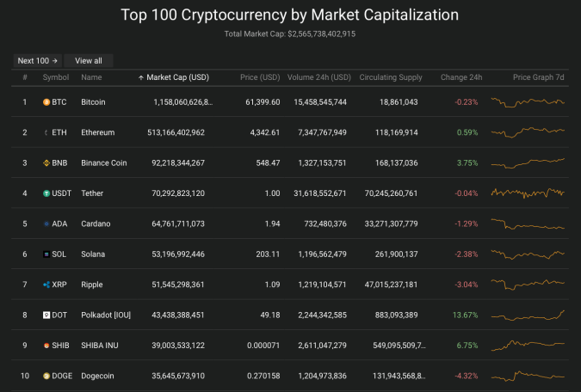Open Binance Coin 7-day price graph
The width and height of the screenshot is (581, 392).
click(528, 162)
